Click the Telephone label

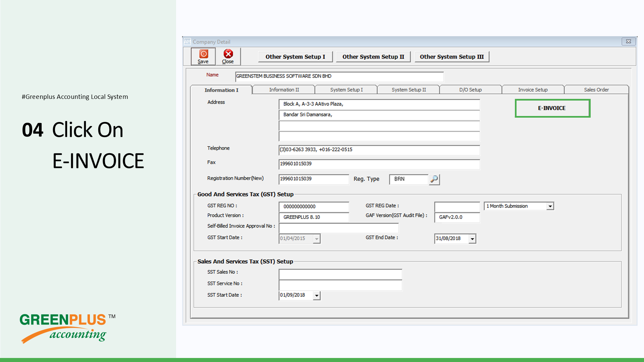coord(218,148)
